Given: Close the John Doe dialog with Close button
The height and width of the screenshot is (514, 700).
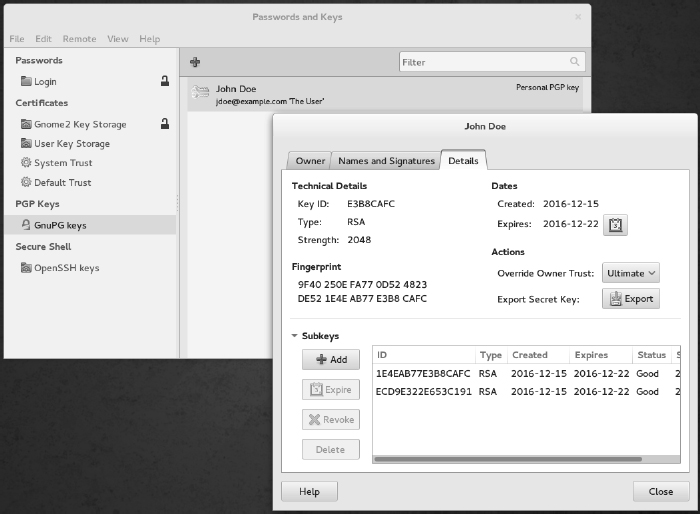Looking at the screenshot, I should coord(660,492).
